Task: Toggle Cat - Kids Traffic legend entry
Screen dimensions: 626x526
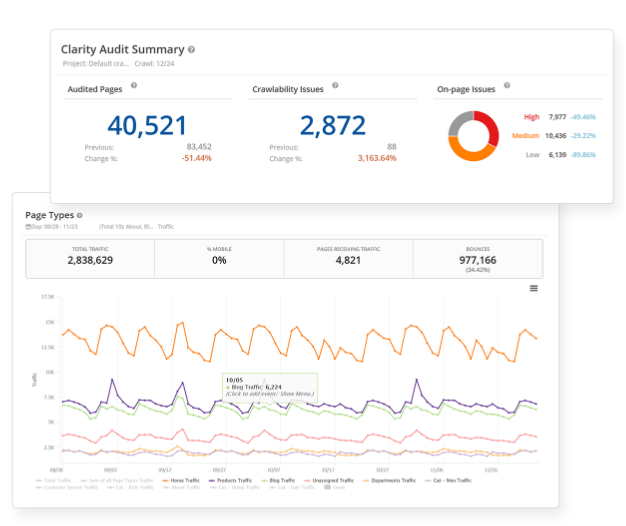Action: click(131, 487)
